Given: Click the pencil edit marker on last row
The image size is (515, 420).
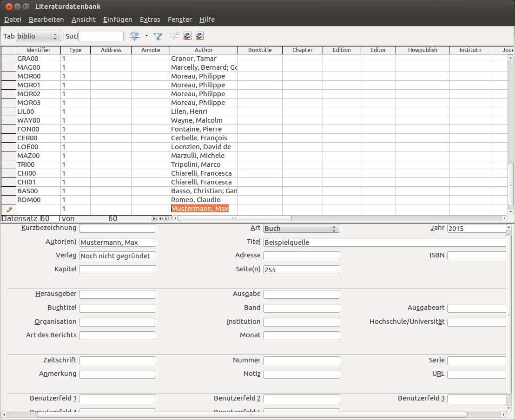Looking at the screenshot, I should pyautogui.click(x=9, y=209).
